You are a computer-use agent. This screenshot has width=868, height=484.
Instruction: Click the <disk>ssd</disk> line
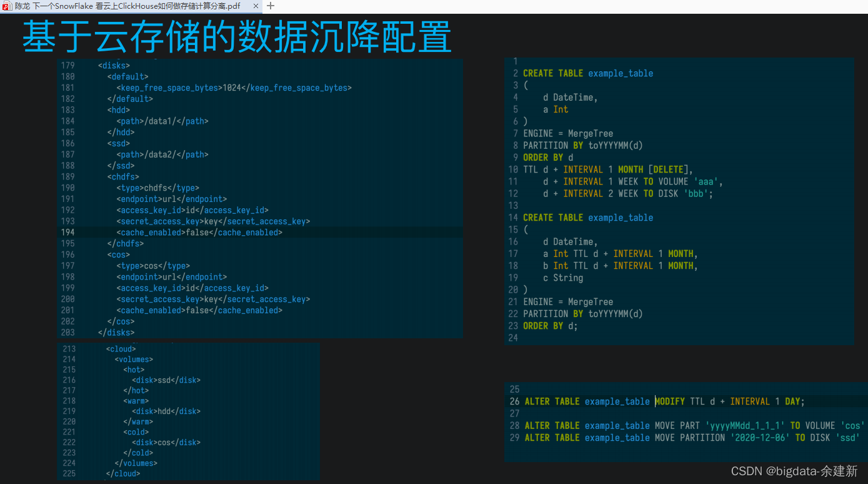click(166, 380)
